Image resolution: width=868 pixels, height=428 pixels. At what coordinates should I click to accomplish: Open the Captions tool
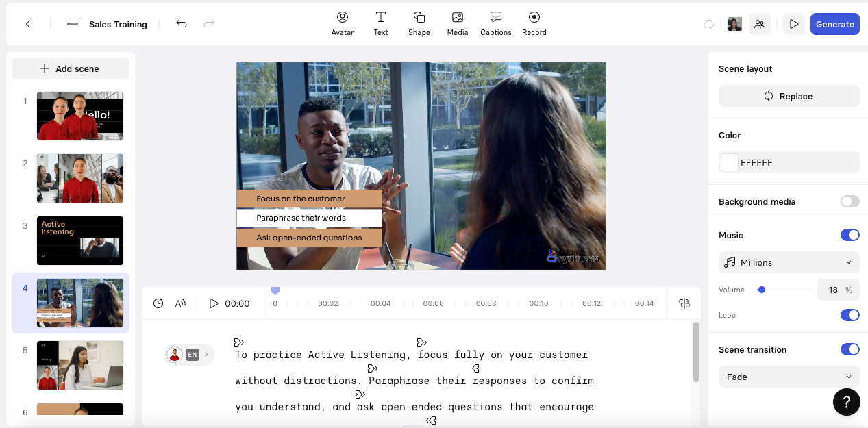pos(495,23)
